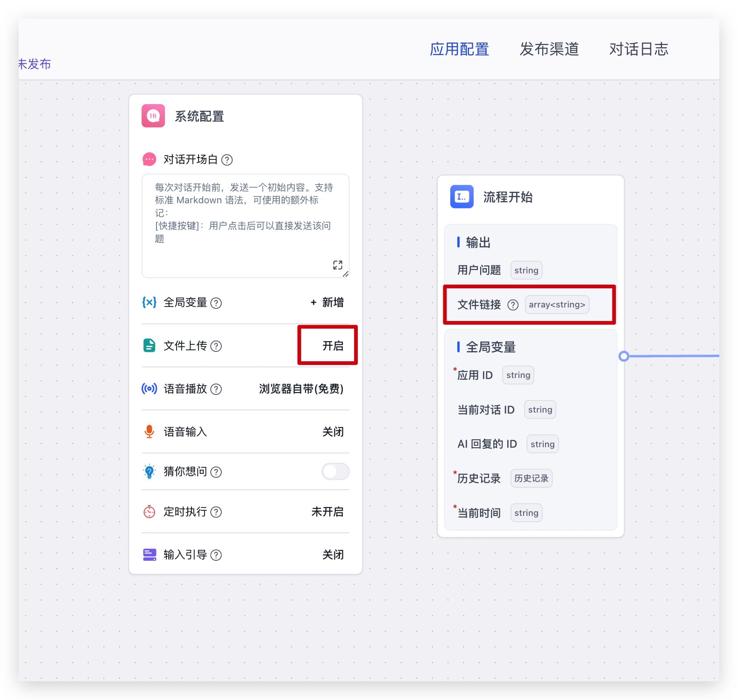Click the help icon beside 对话开场白
This screenshot has width=738, height=700.
point(227,160)
